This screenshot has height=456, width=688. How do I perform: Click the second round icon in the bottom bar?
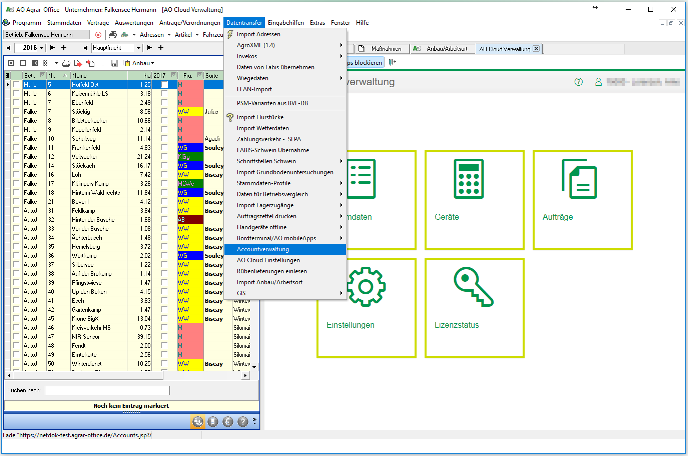213,421
